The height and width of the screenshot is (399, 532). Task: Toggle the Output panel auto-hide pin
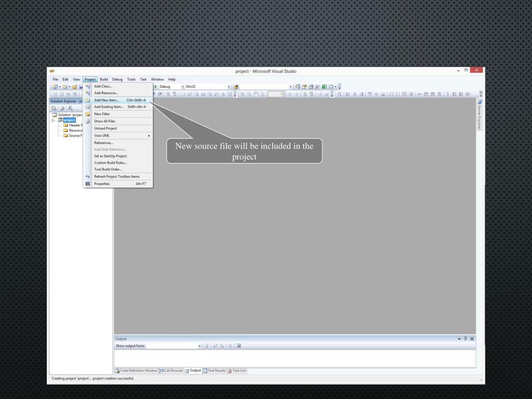coord(465,339)
